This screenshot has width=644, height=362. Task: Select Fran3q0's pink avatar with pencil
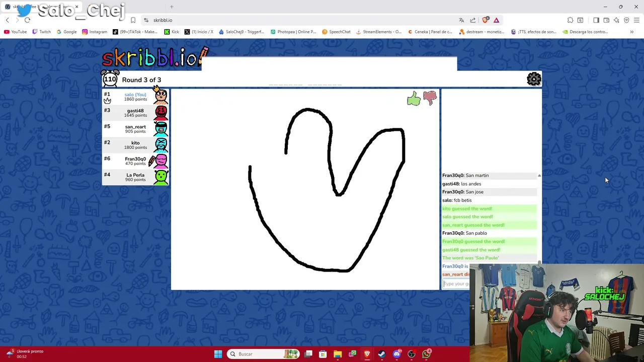pyautogui.click(x=159, y=161)
